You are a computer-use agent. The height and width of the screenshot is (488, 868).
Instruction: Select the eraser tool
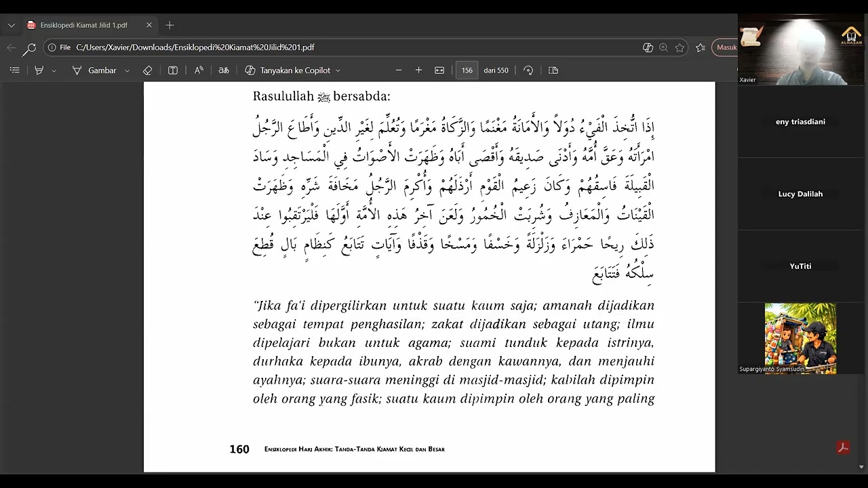pyautogui.click(x=148, y=70)
